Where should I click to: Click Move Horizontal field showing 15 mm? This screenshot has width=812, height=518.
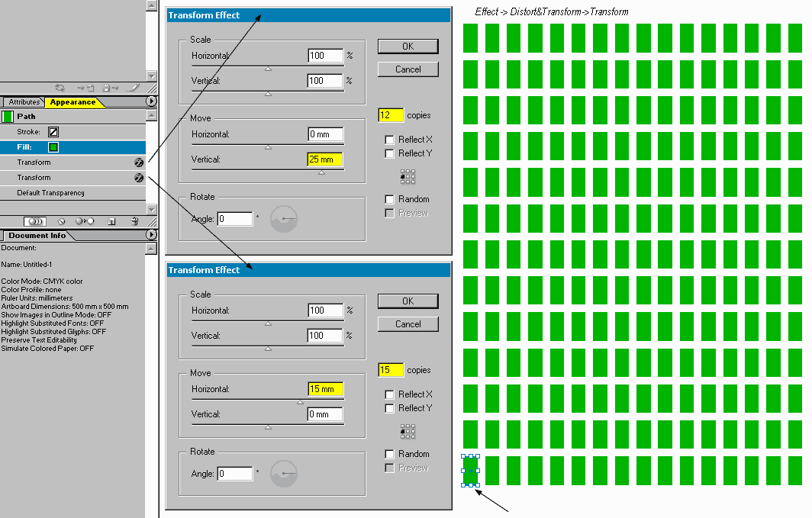click(x=325, y=389)
